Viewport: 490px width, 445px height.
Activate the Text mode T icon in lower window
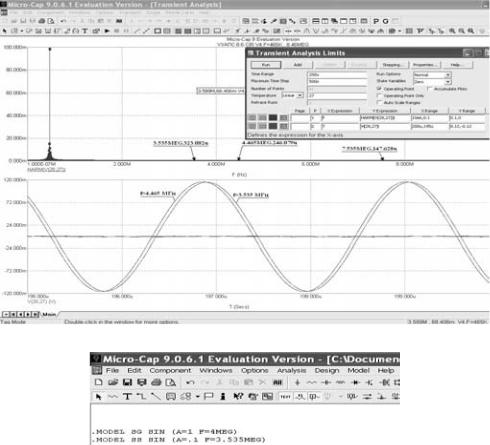(x=127, y=396)
